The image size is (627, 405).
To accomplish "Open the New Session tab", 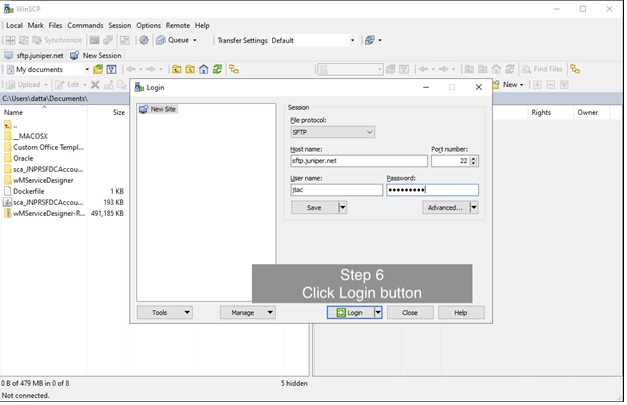I will click(x=96, y=56).
